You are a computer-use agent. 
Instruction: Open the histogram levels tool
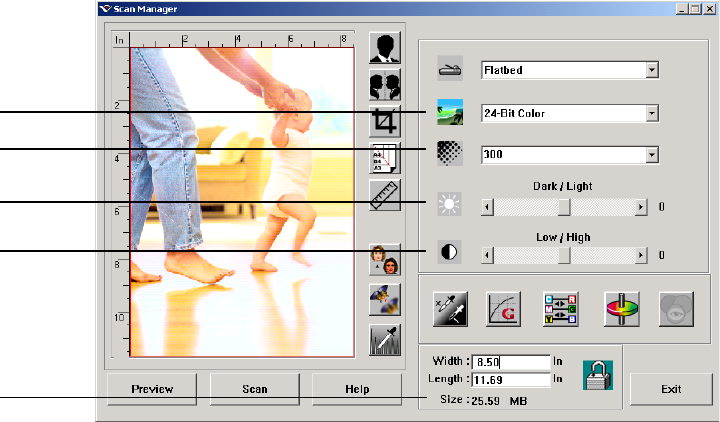385,341
